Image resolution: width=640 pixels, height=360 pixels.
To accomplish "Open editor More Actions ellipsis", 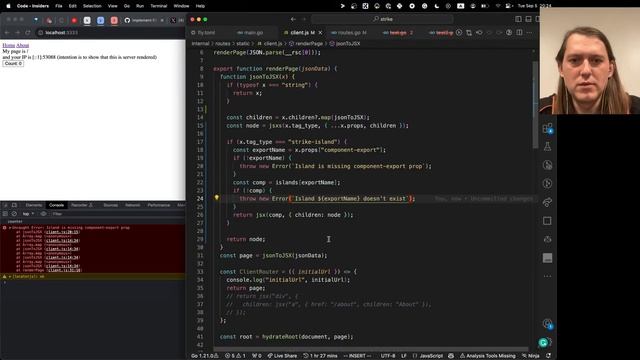I will (x=529, y=33).
